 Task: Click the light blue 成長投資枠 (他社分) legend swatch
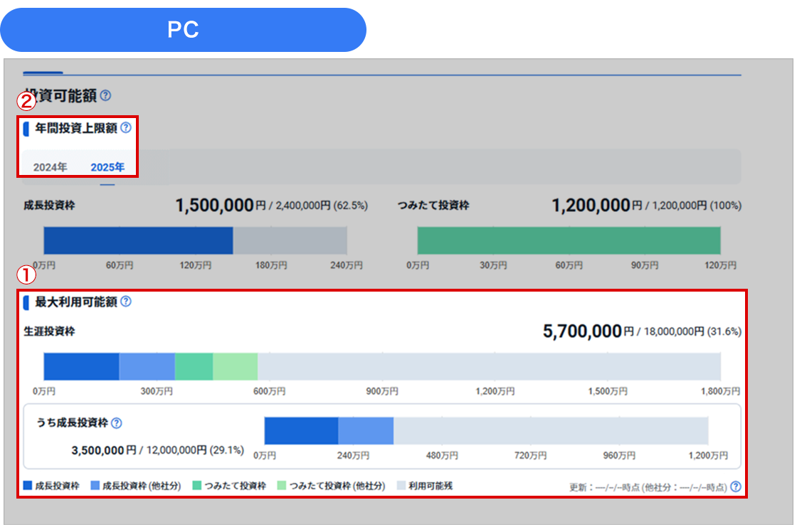pos(95,486)
